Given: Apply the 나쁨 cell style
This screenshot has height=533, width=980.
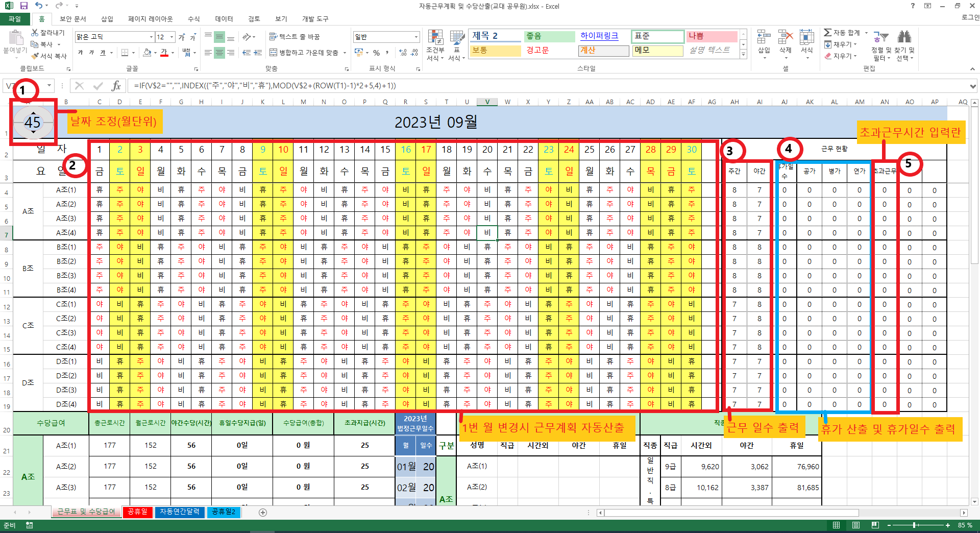Looking at the screenshot, I should tap(711, 36).
